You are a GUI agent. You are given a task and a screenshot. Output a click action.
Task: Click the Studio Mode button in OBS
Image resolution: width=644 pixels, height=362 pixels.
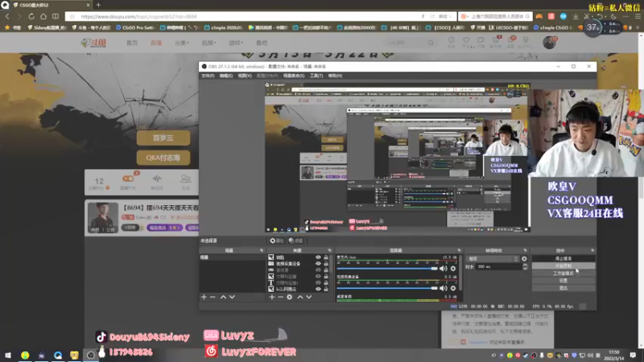(x=563, y=274)
